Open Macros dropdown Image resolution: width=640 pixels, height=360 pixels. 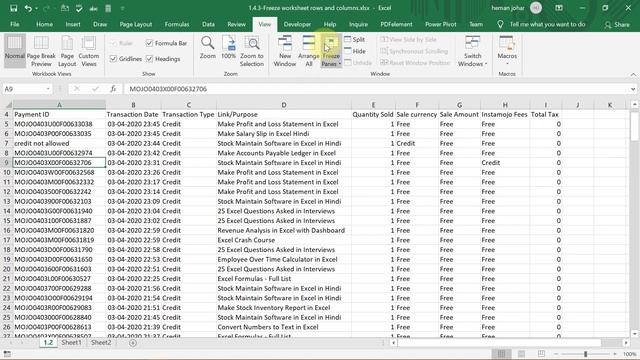(507, 51)
